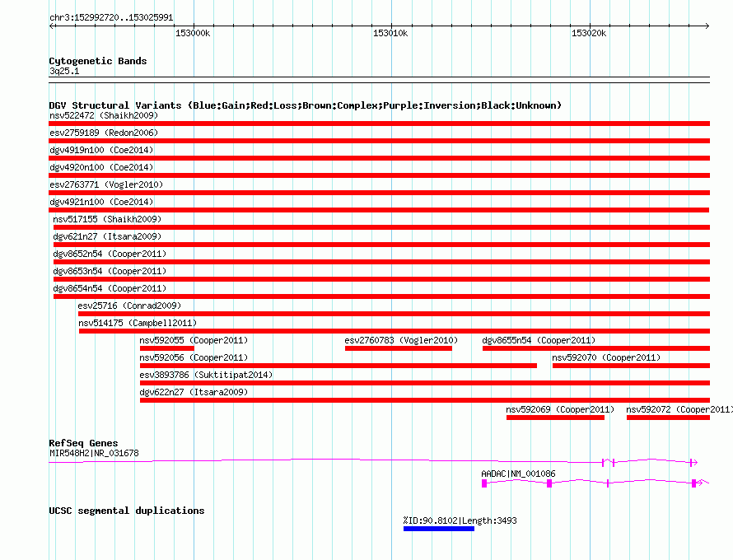Click the MIR548H2|NR_031678 gene label

coord(94,453)
